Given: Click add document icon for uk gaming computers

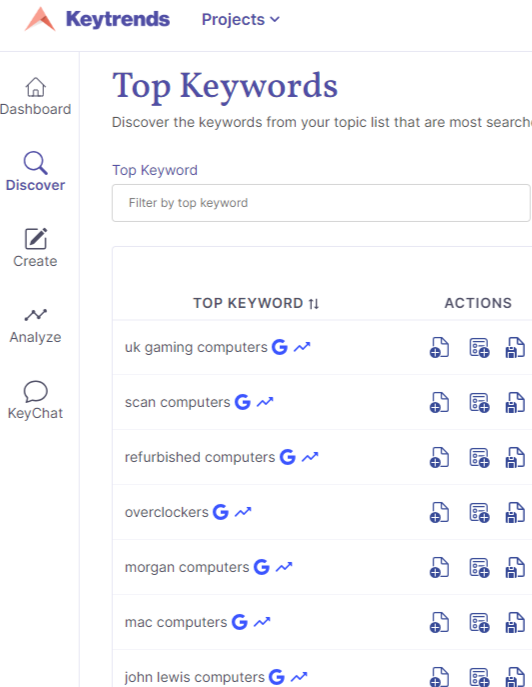Looking at the screenshot, I should pyautogui.click(x=439, y=347).
